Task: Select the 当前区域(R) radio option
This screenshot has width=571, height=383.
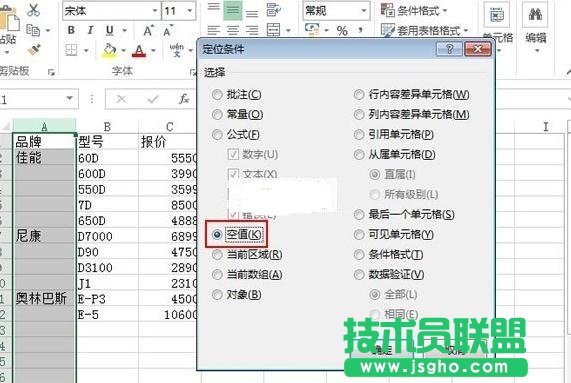Action: (x=247, y=254)
